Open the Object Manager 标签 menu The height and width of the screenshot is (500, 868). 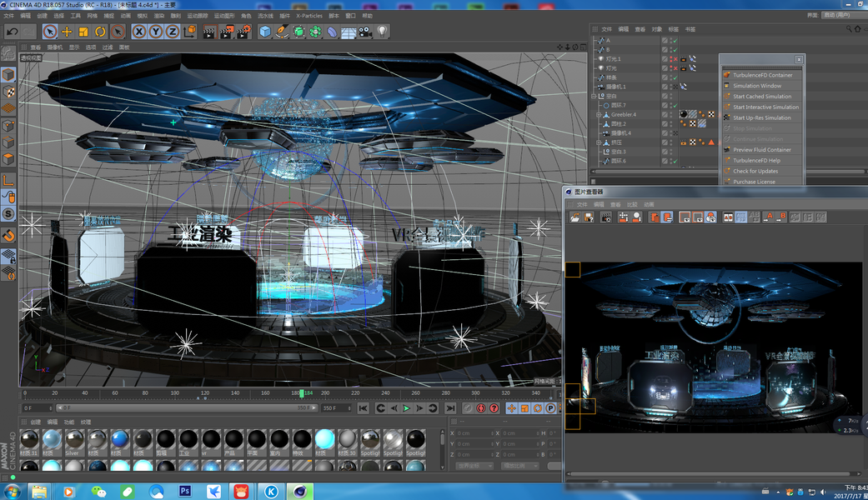click(673, 29)
